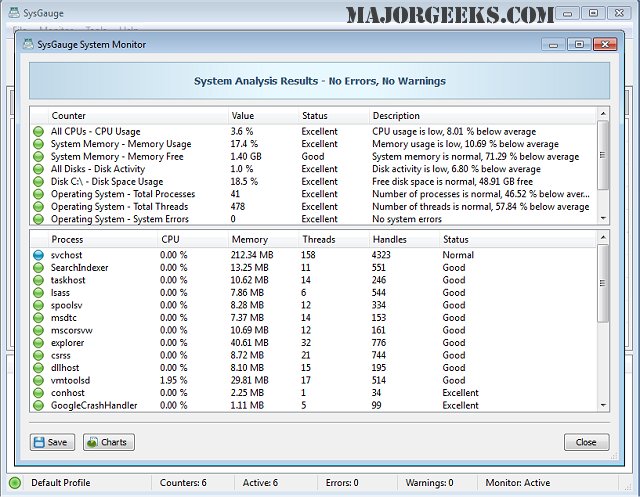The width and height of the screenshot is (640, 497).
Task: Click 'Warnings: 0' in the status bar
Action: coord(429,483)
